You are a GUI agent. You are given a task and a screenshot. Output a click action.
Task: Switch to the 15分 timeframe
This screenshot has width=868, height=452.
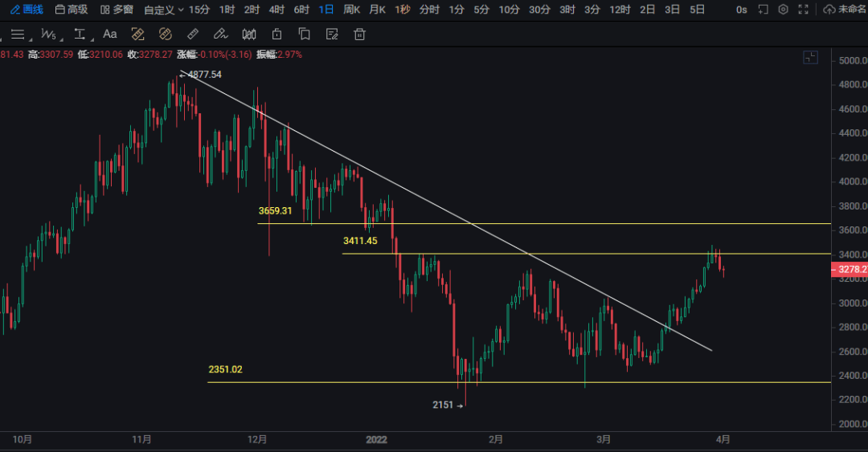click(x=199, y=10)
